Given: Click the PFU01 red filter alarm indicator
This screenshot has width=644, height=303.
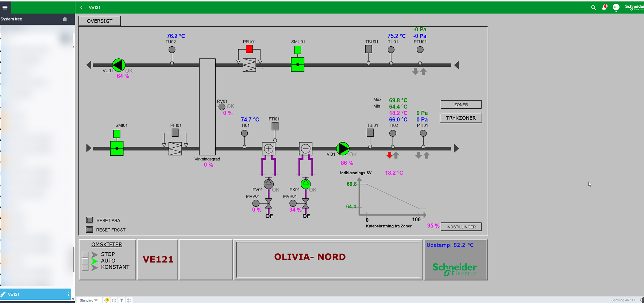Looking at the screenshot, I should coord(249,49).
